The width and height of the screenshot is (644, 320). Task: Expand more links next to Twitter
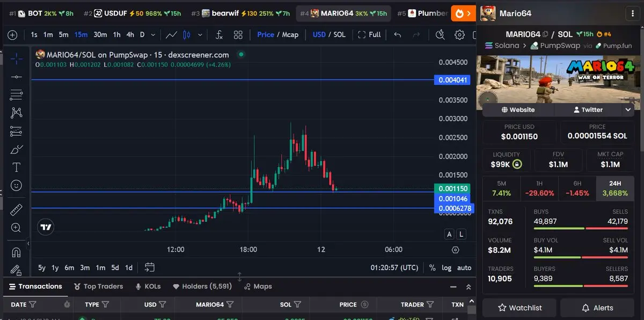pyautogui.click(x=628, y=110)
